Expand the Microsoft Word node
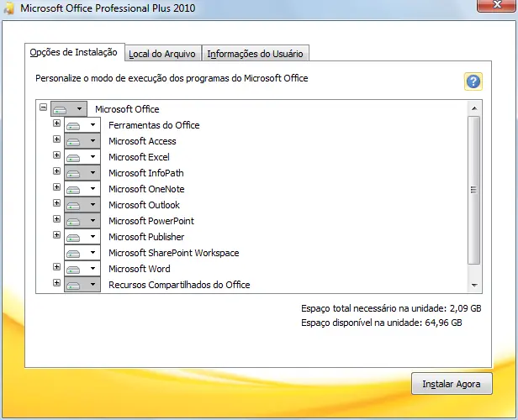 click(x=57, y=267)
